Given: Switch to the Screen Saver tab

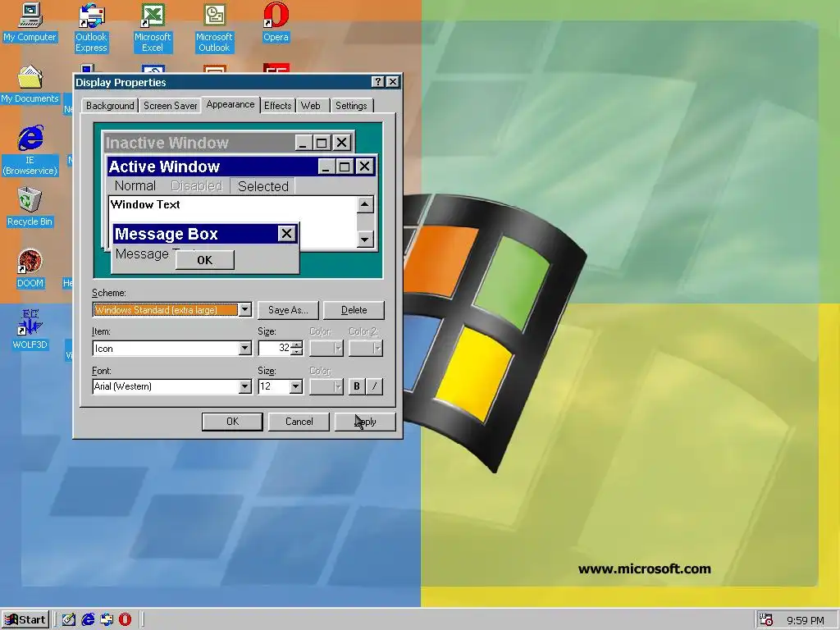Looking at the screenshot, I should pyautogui.click(x=171, y=106).
